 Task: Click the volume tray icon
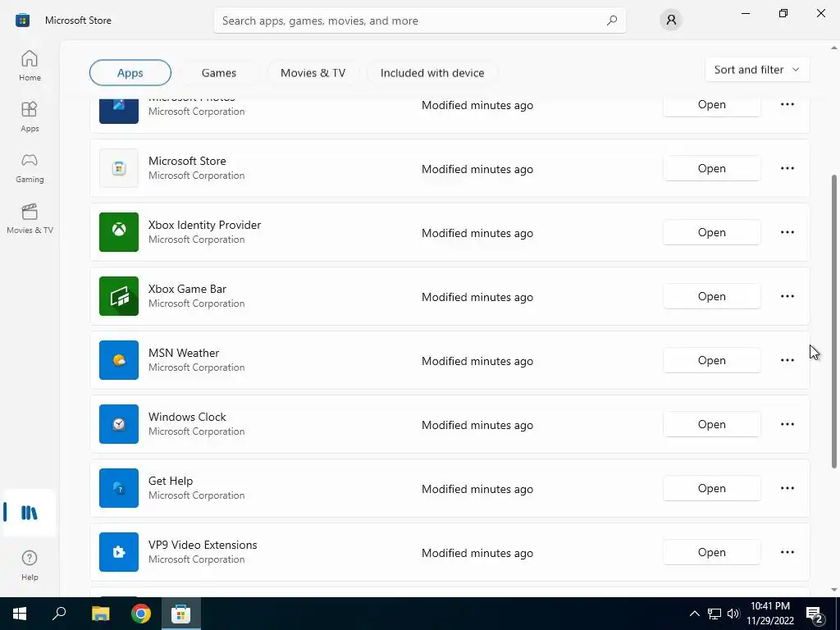733,614
